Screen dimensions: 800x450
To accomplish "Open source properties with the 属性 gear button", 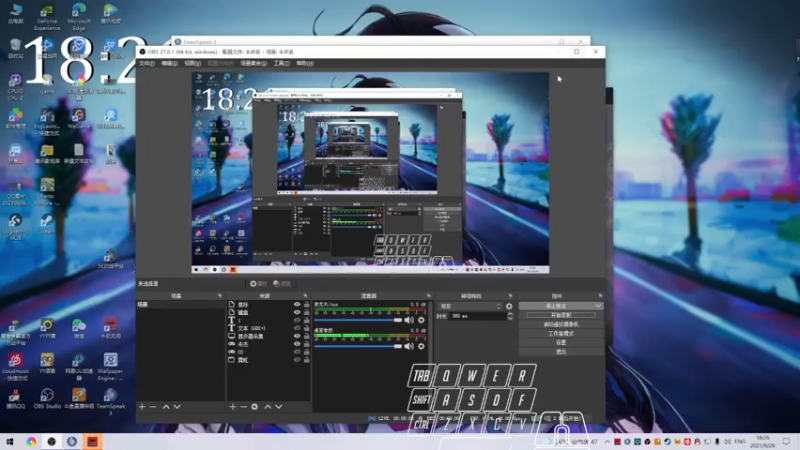I will click(258, 284).
